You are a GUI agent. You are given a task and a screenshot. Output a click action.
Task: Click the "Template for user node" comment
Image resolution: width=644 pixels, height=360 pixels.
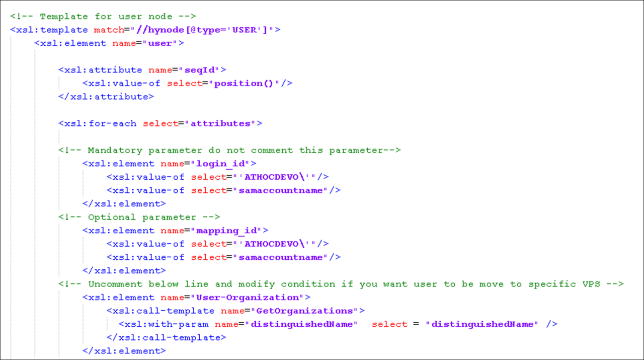(x=104, y=17)
